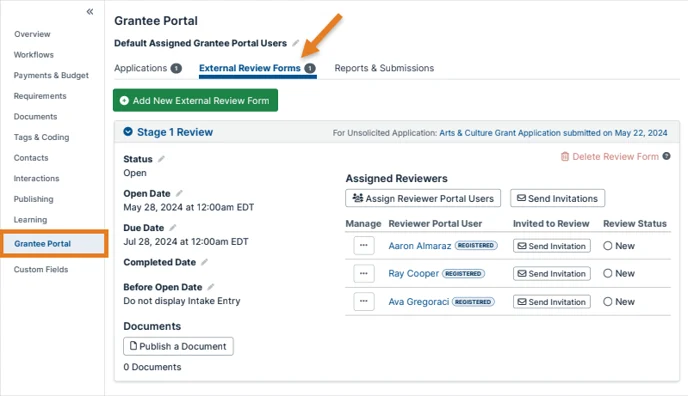Select New status radio for Ray Cooper
Viewport: 688px width, 396px height.
pos(607,274)
